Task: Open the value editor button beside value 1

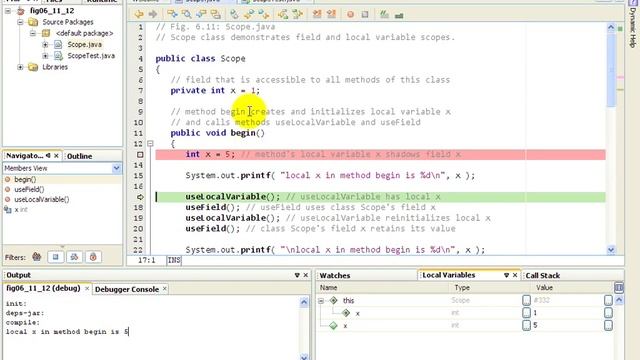Action: [608, 313]
